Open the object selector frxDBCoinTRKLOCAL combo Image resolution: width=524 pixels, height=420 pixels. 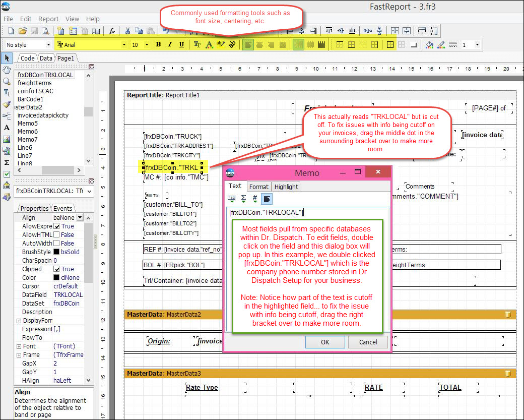pyautogui.click(x=54, y=191)
